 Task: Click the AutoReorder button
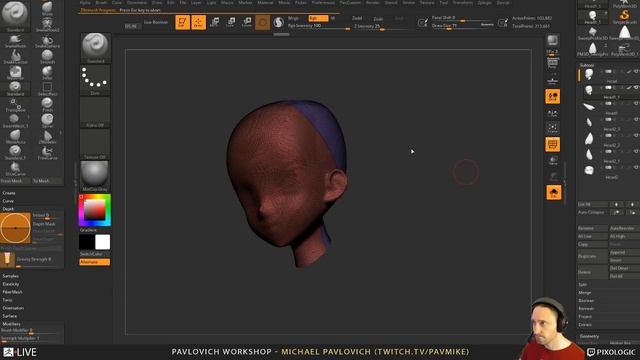(x=624, y=229)
